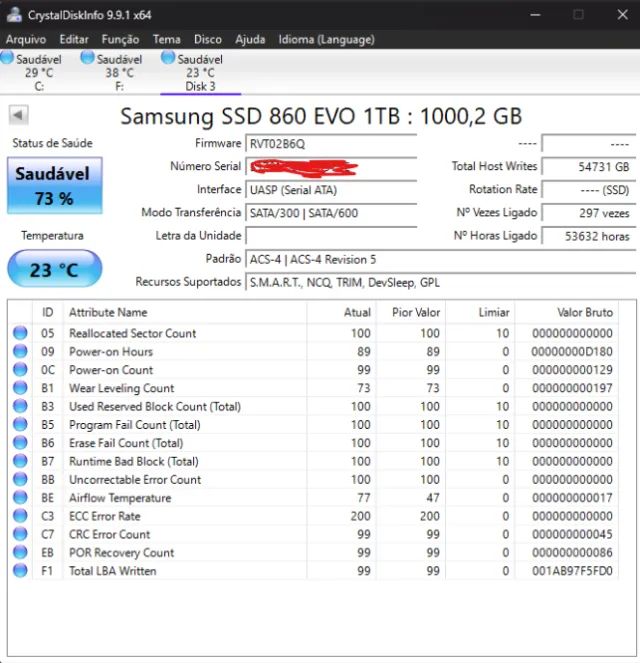The width and height of the screenshot is (640, 663).
Task: Click raw value 0000000D180
Action: (572, 351)
